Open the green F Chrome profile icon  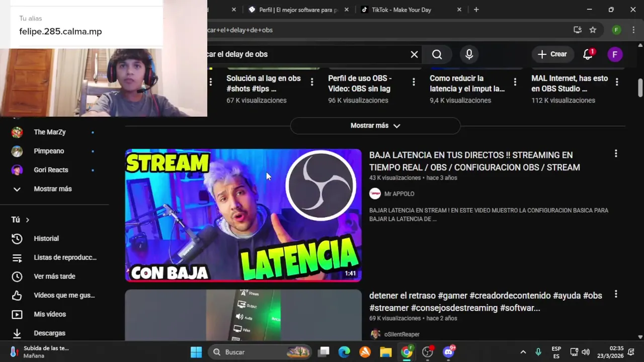(x=616, y=30)
